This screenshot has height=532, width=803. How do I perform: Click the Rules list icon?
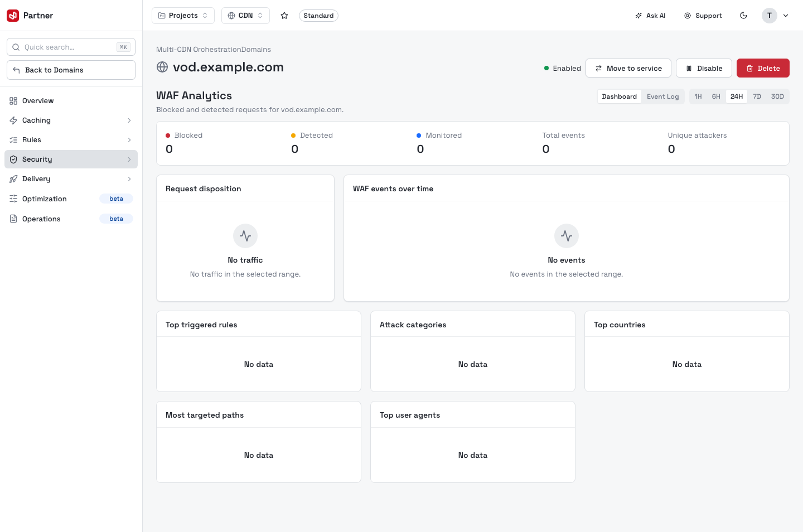tap(13, 140)
